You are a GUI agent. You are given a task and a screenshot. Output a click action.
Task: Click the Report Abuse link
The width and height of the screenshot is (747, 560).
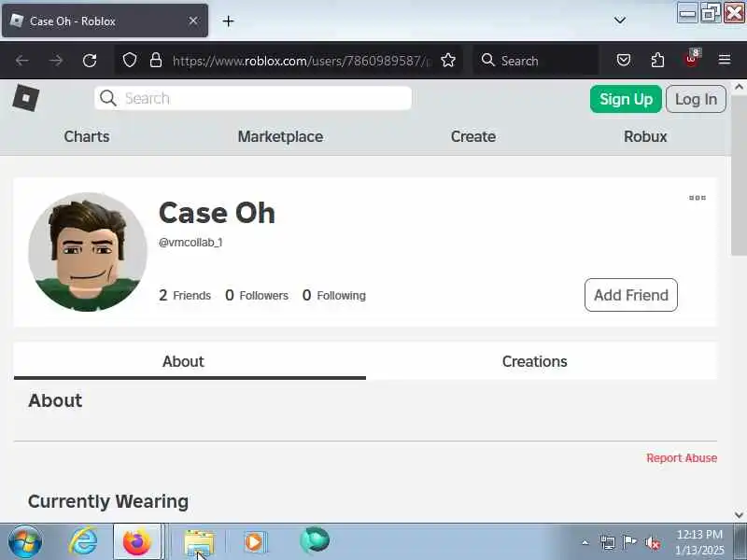point(682,458)
